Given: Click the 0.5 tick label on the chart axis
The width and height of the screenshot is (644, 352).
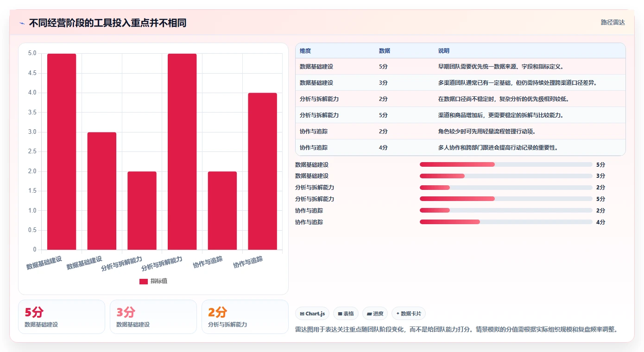Looking at the screenshot, I should (32, 230).
